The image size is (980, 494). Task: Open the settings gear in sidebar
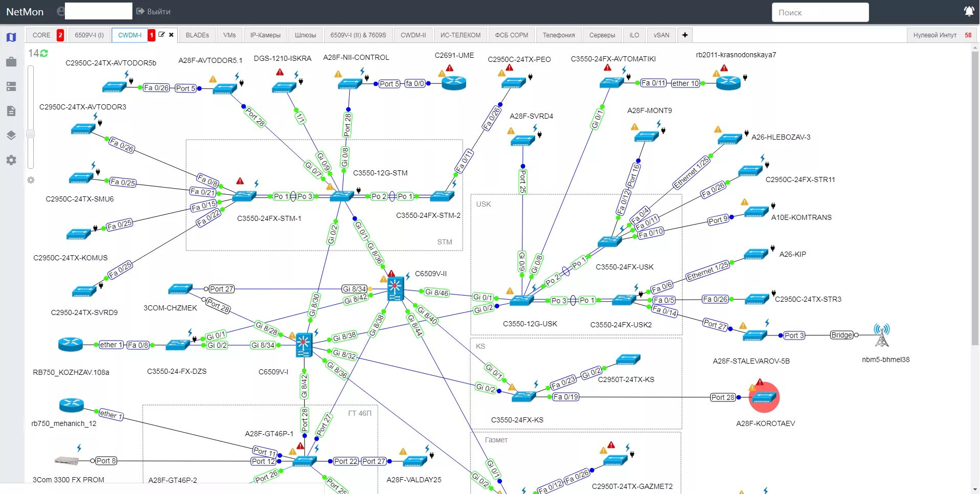[11, 160]
